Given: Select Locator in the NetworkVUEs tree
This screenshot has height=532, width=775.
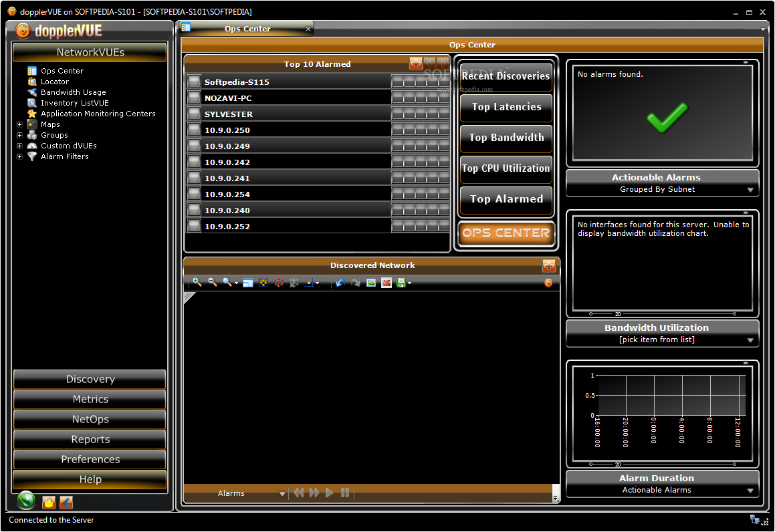Looking at the screenshot, I should [x=54, y=82].
